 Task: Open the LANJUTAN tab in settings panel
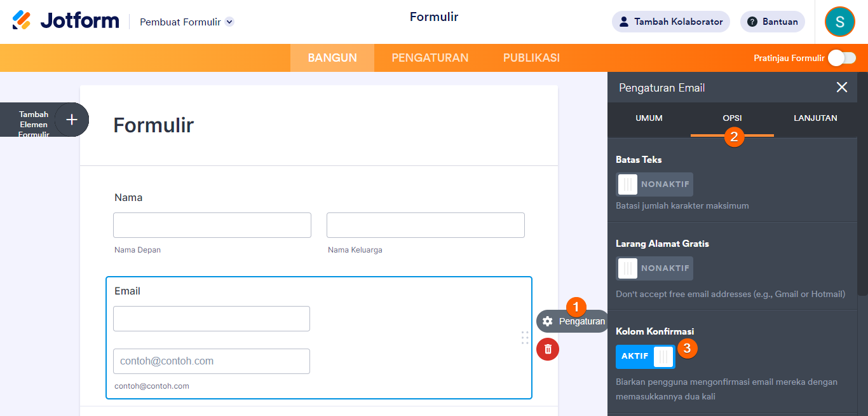pos(815,118)
